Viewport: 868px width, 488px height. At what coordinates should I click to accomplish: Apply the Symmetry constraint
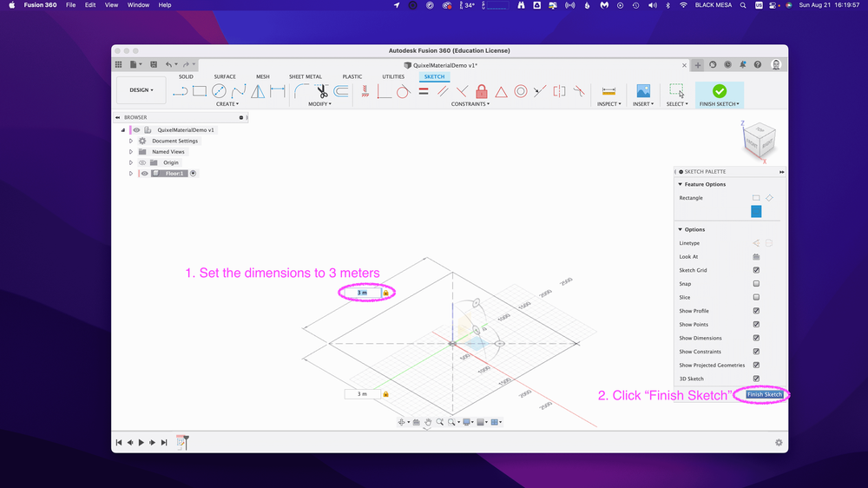tap(559, 91)
